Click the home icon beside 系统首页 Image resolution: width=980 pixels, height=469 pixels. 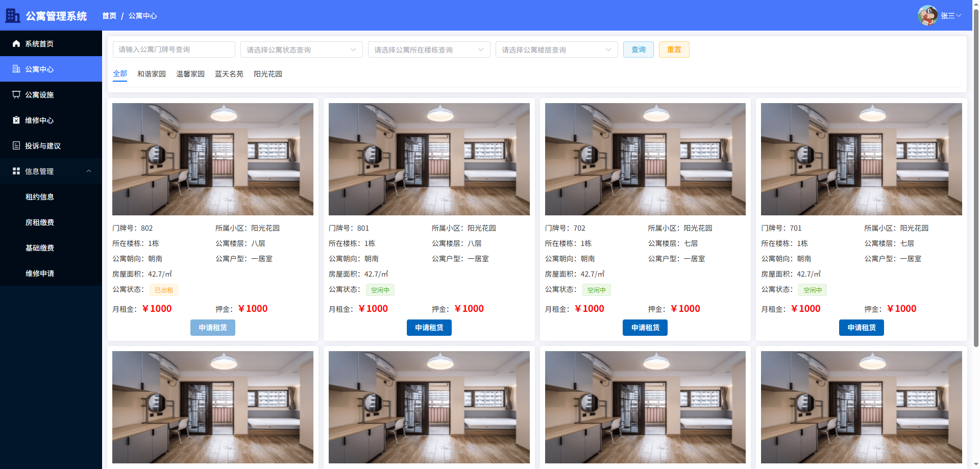click(x=16, y=43)
